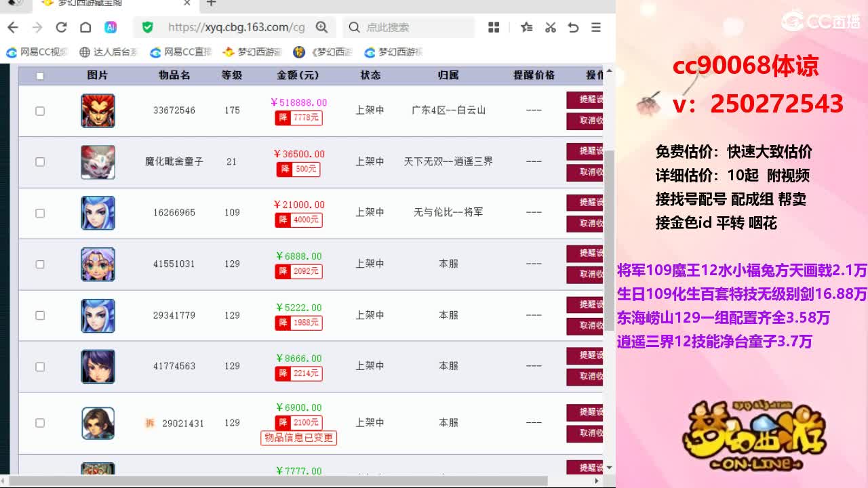Open the gold-icon 梦幻西游 bookmark
The height and width of the screenshot is (488, 868).
[x=252, y=52]
